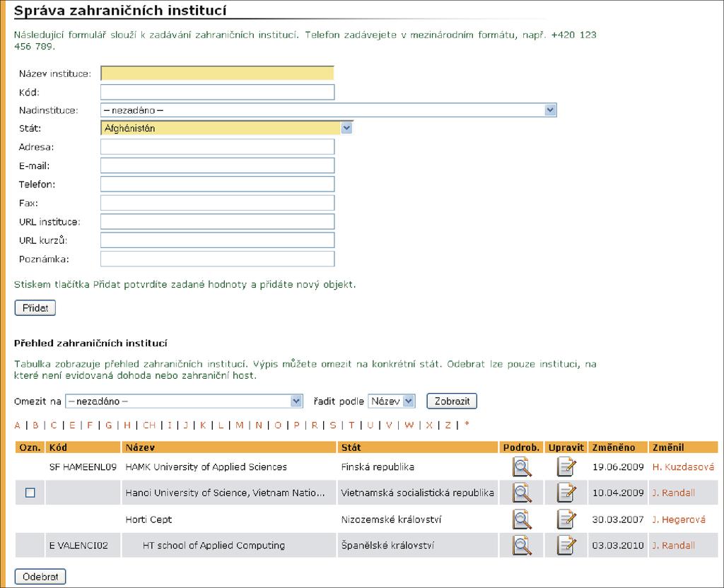The width and height of the screenshot is (724, 588).
Task: Focus the URL instituce input field
Action: coord(218,221)
